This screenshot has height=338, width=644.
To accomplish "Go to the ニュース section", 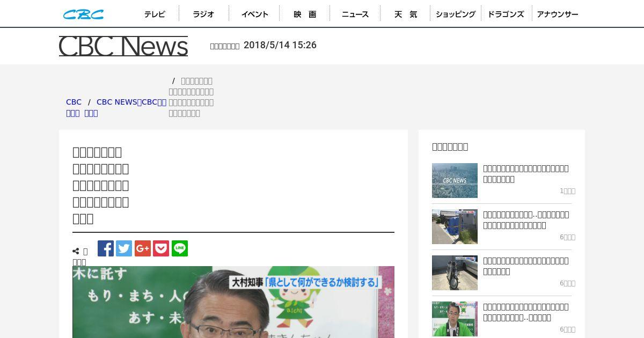I will 355,14.
